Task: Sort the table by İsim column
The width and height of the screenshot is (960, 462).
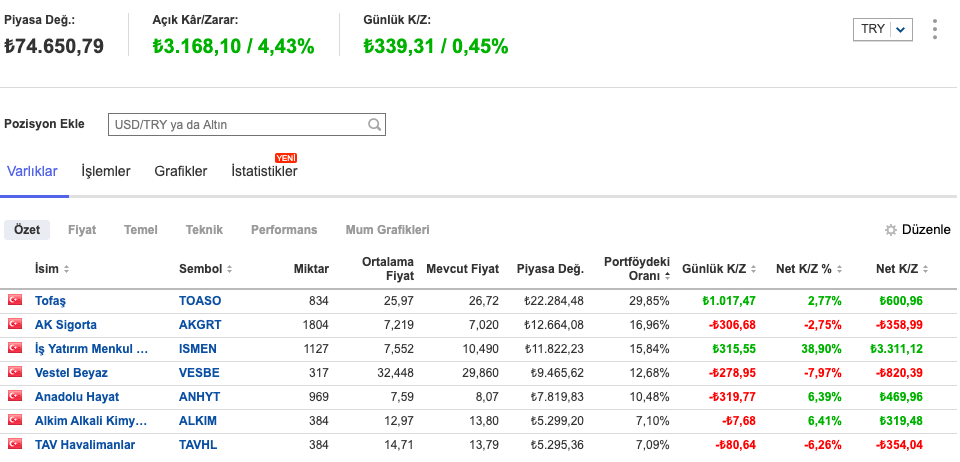Action: coord(52,269)
